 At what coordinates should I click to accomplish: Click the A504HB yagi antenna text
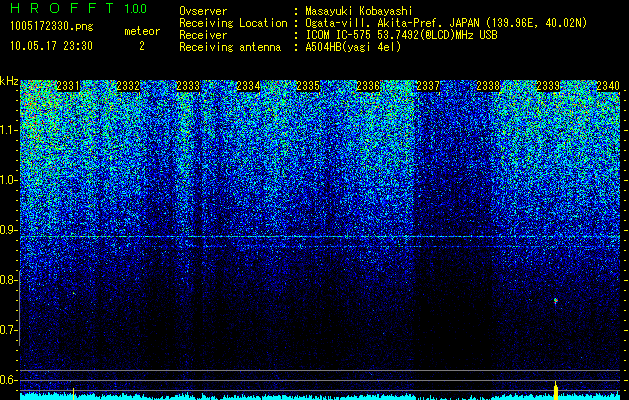click(353, 47)
